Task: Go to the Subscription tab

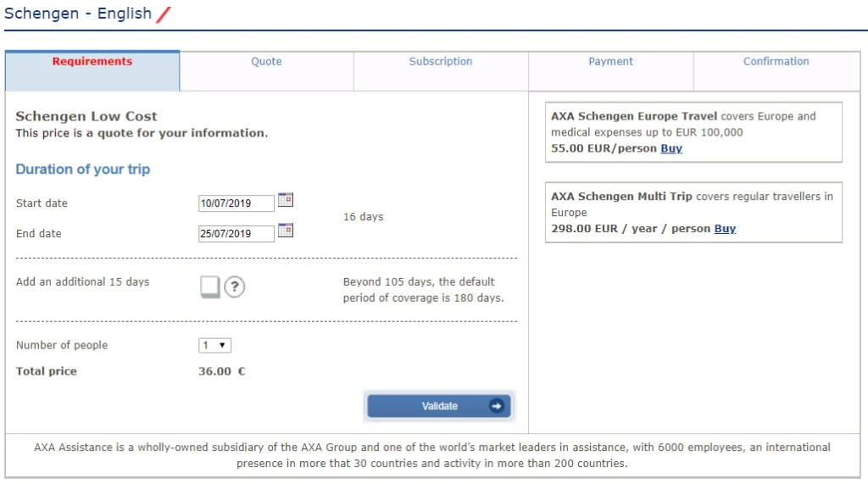Action: [441, 62]
